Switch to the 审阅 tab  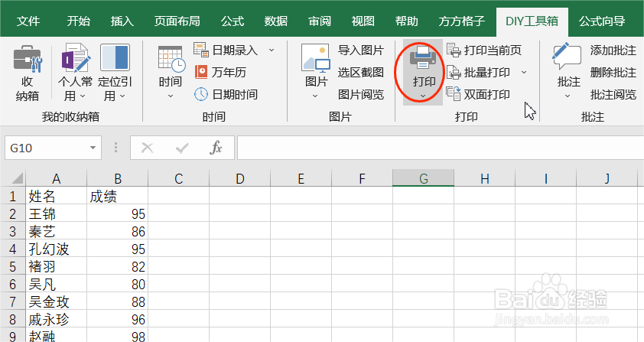pos(320,21)
